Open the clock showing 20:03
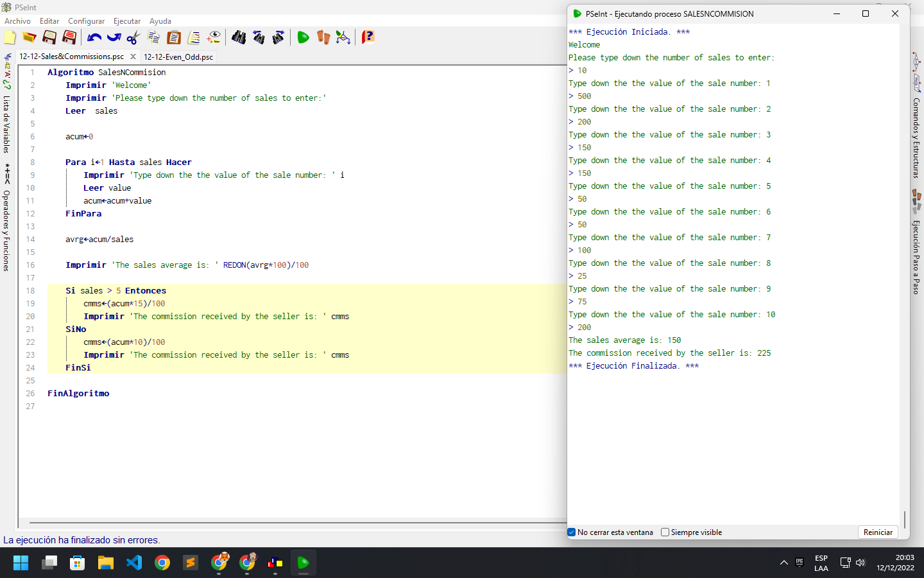 point(896,563)
